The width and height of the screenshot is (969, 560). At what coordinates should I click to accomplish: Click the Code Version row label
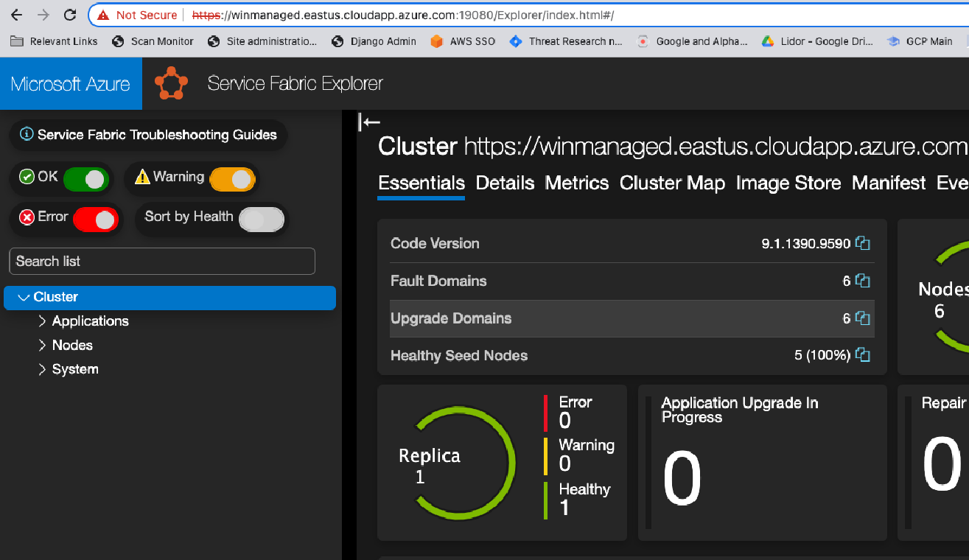[x=435, y=243]
